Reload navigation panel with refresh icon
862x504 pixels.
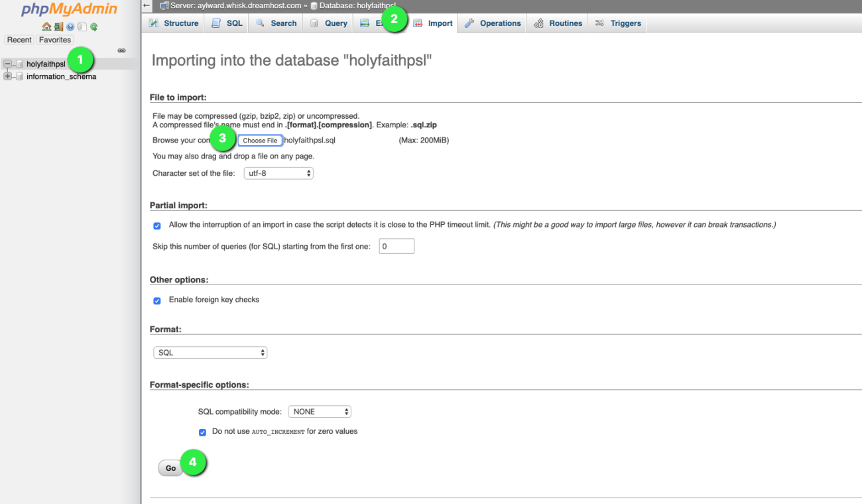(93, 27)
